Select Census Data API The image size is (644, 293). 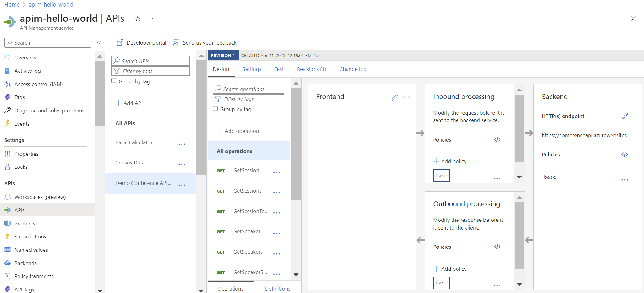pyautogui.click(x=130, y=163)
